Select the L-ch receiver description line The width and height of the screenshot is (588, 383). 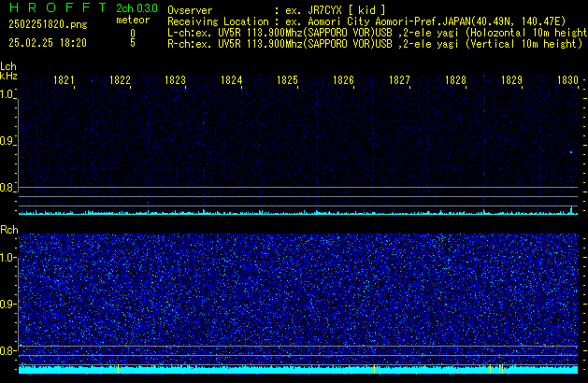tap(378, 33)
